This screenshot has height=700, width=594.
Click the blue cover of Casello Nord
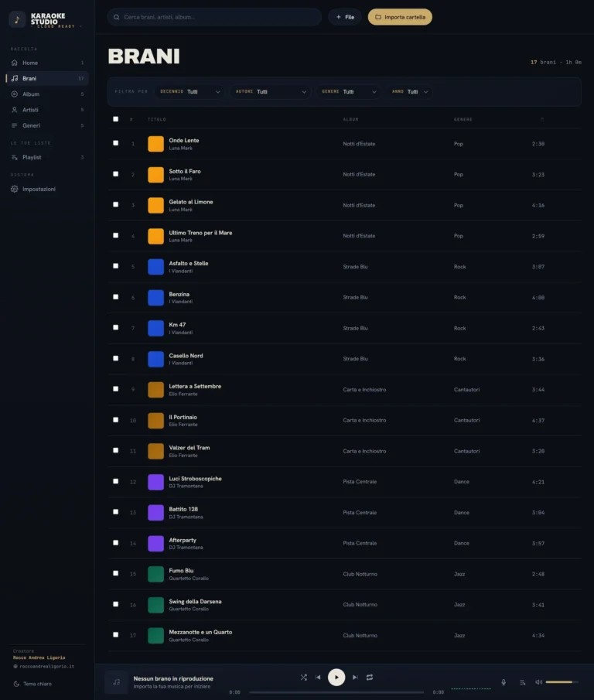(x=155, y=359)
